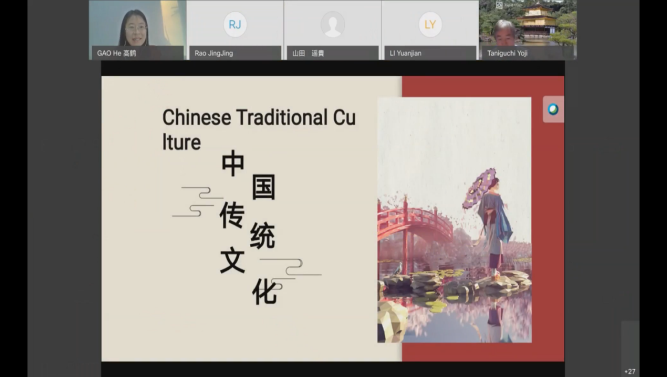Click the Rao JingJing name label
The height and width of the screenshot is (377, 667).
tap(214, 53)
